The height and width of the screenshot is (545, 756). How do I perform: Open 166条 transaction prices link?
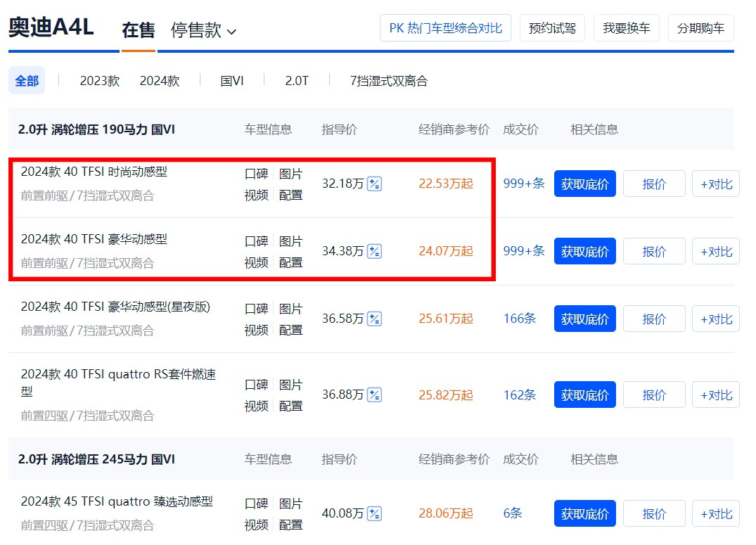520,319
